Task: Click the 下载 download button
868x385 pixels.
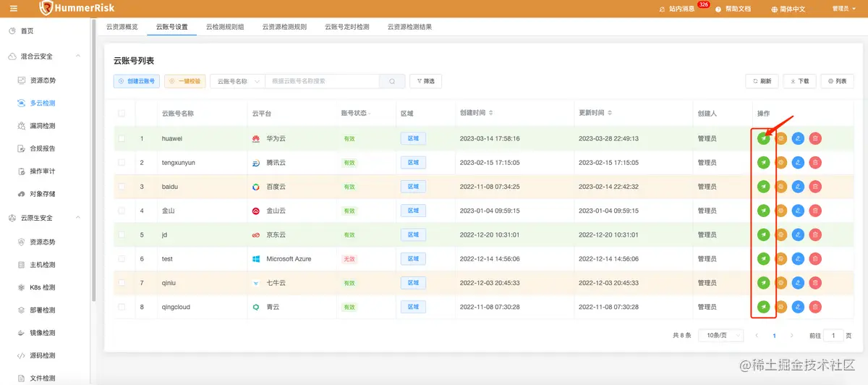Action: coord(799,81)
